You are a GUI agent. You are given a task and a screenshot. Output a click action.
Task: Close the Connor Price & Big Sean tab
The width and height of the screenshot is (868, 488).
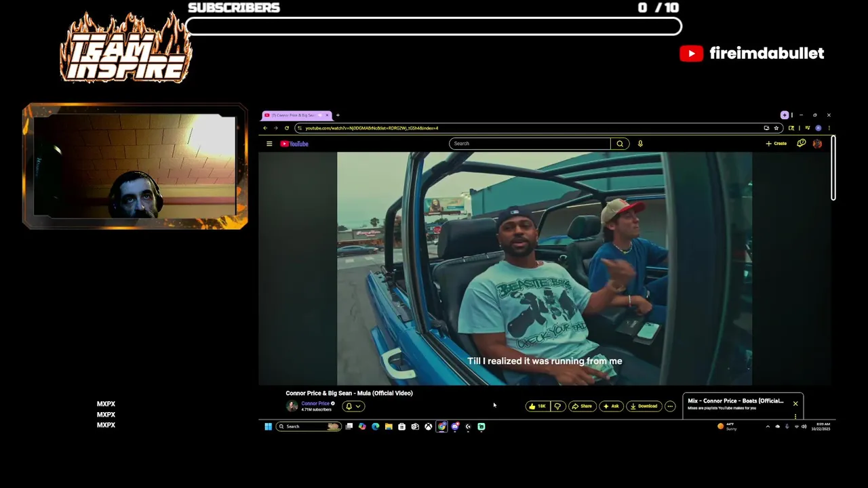327,115
